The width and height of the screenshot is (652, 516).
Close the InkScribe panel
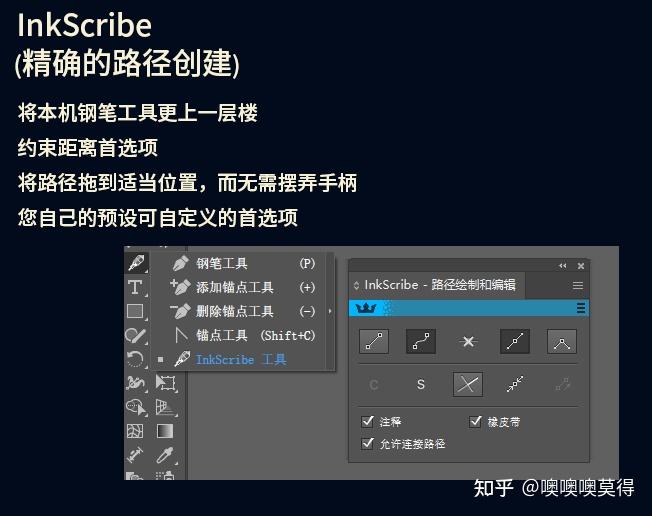581,266
